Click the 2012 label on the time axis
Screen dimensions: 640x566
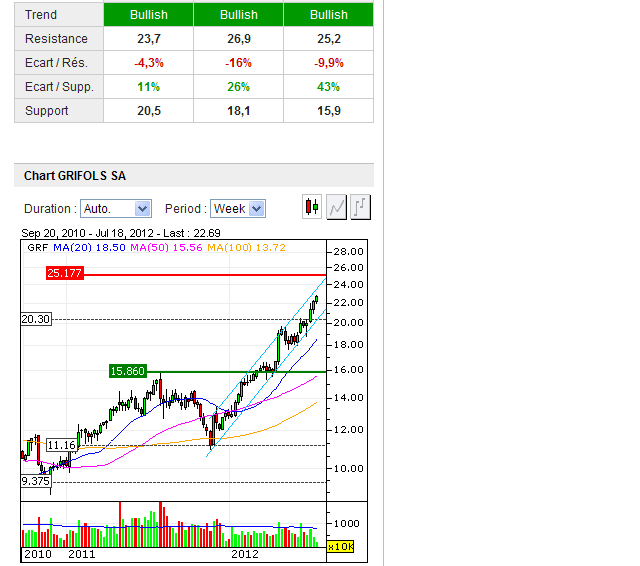point(245,554)
